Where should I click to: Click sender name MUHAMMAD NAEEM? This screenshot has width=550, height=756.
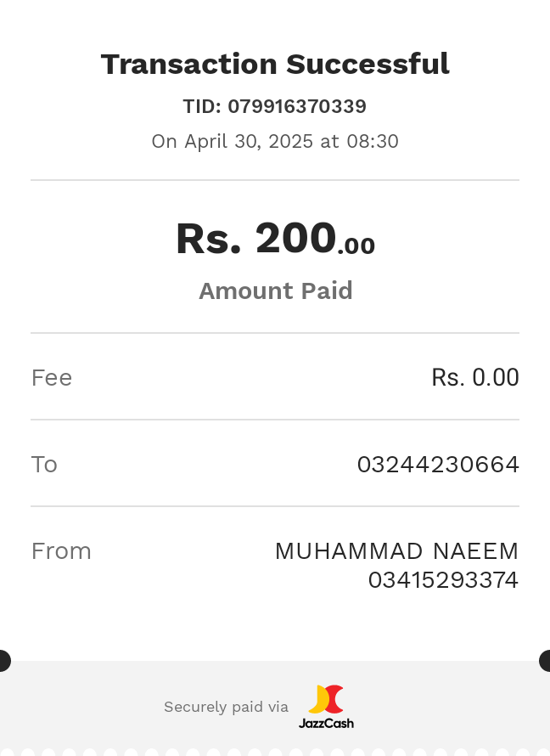396,551
